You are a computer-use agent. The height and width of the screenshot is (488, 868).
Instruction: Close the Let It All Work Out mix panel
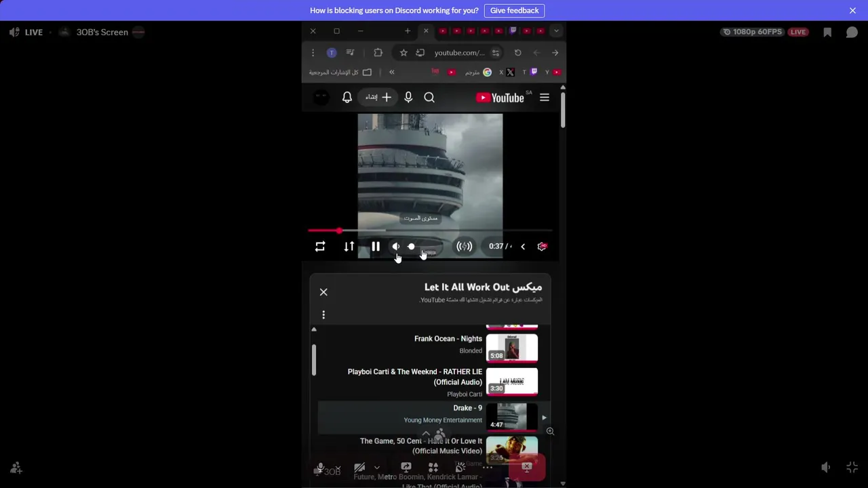tap(323, 292)
